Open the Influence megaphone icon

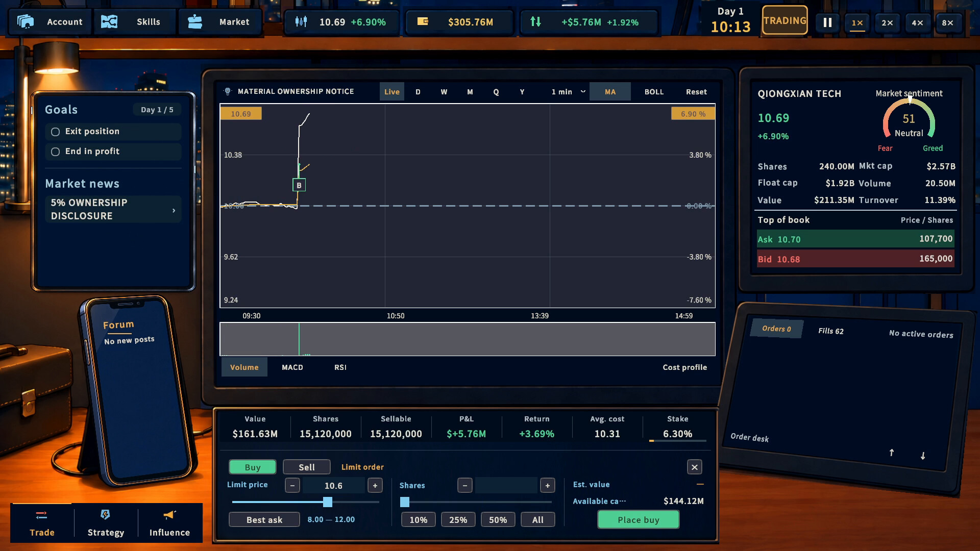pos(169,515)
